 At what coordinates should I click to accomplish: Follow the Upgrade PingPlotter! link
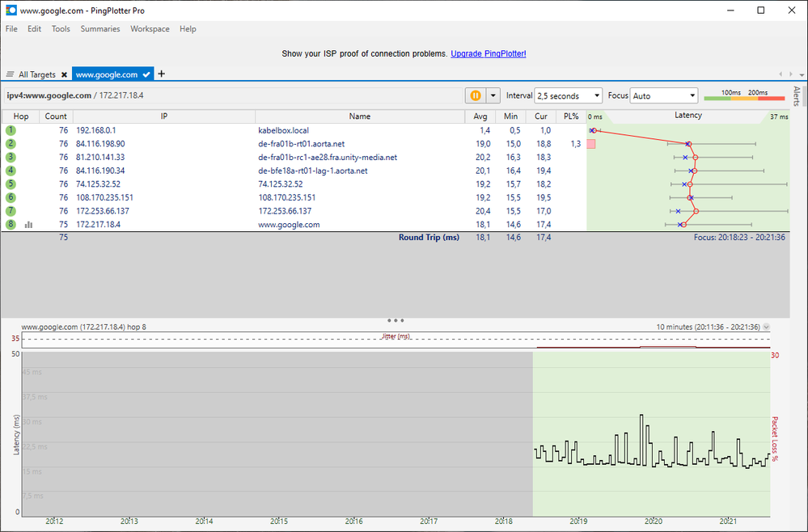[488, 53]
